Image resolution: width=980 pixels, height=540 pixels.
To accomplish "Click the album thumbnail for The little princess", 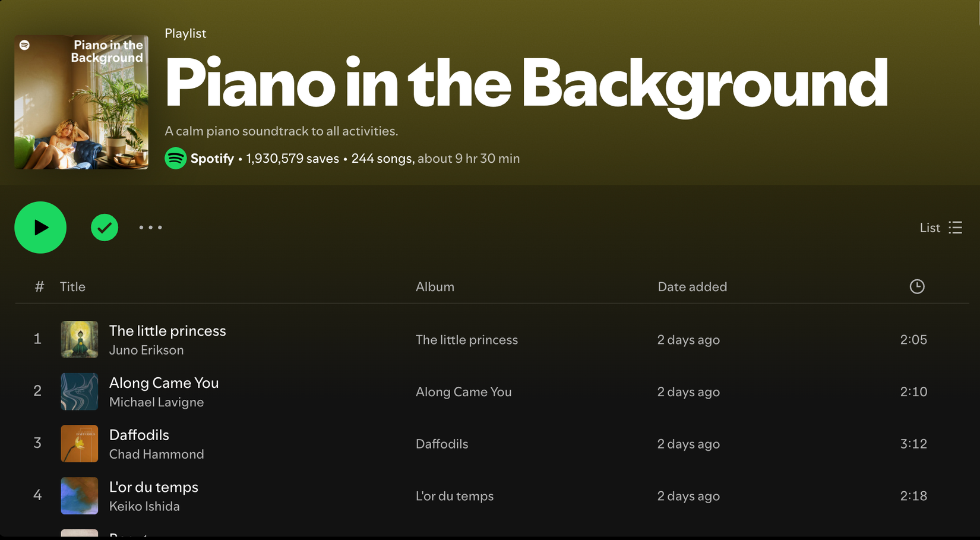I will pos(79,339).
